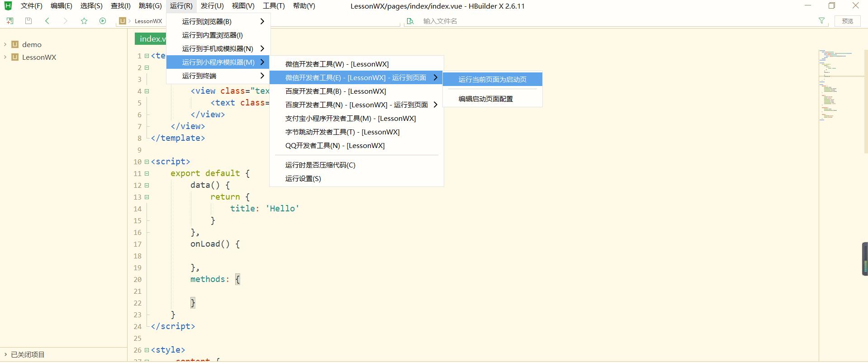Click the file search icon beside input
The height and width of the screenshot is (363, 868).
pyautogui.click(x=410, y=21)
